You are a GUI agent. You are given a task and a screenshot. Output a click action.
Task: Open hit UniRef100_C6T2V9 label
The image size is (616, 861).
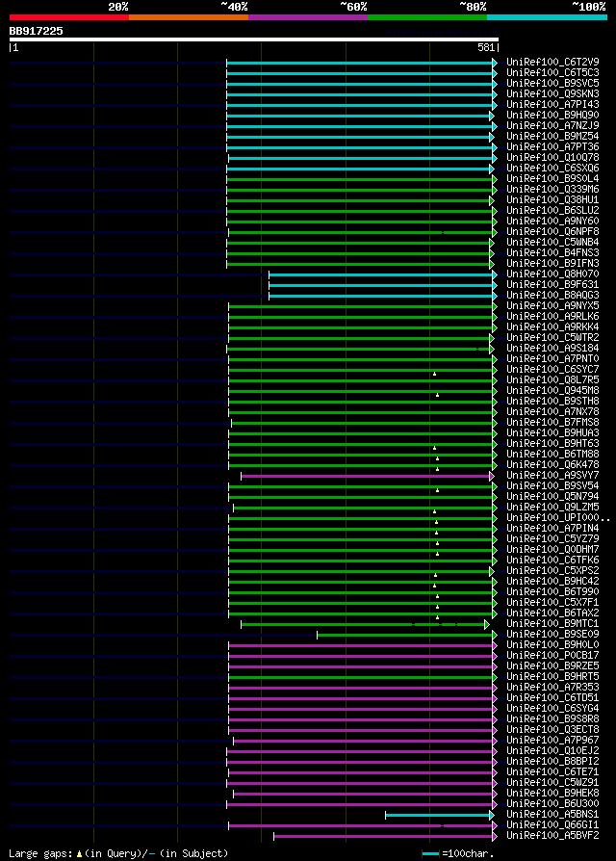click(x=552, y=62)
